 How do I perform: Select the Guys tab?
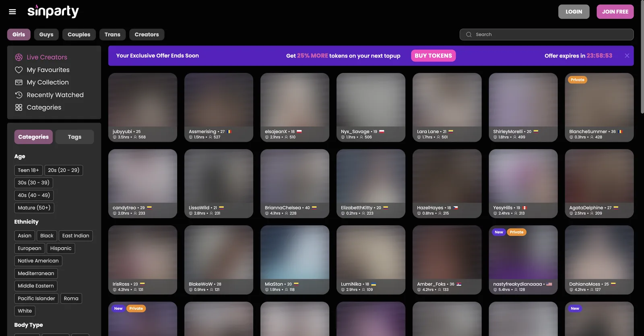[46, 35]
